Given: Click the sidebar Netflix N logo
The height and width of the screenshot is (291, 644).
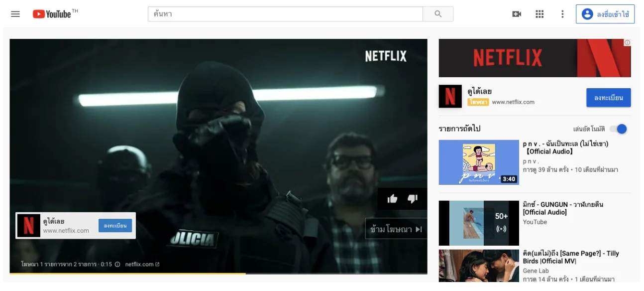Looking at the screenshot, I should tap(450, 96).
